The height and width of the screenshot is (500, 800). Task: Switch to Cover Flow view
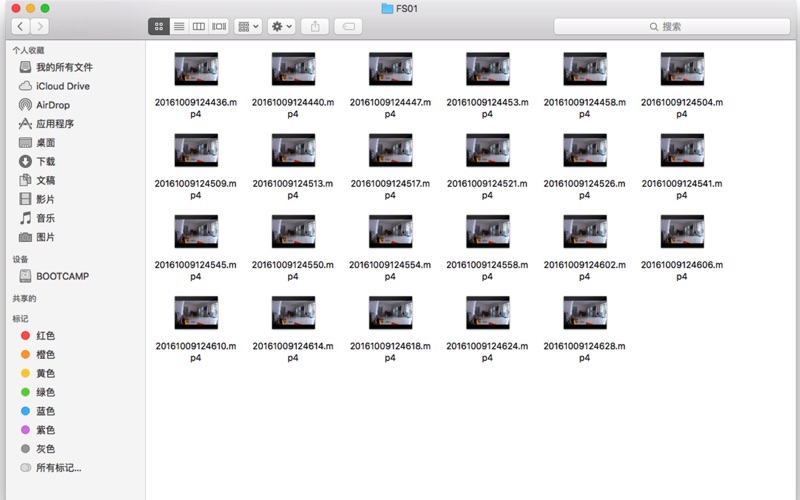219,26
